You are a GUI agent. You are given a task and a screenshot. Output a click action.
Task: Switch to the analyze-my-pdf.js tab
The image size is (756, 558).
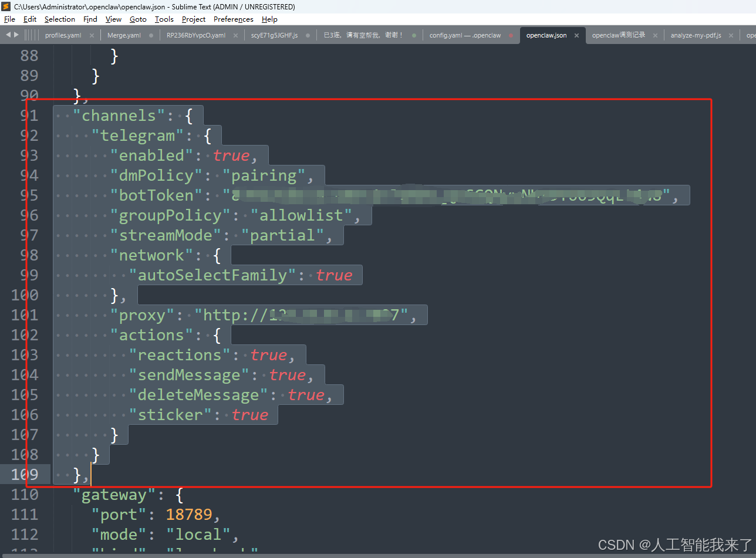696,35
